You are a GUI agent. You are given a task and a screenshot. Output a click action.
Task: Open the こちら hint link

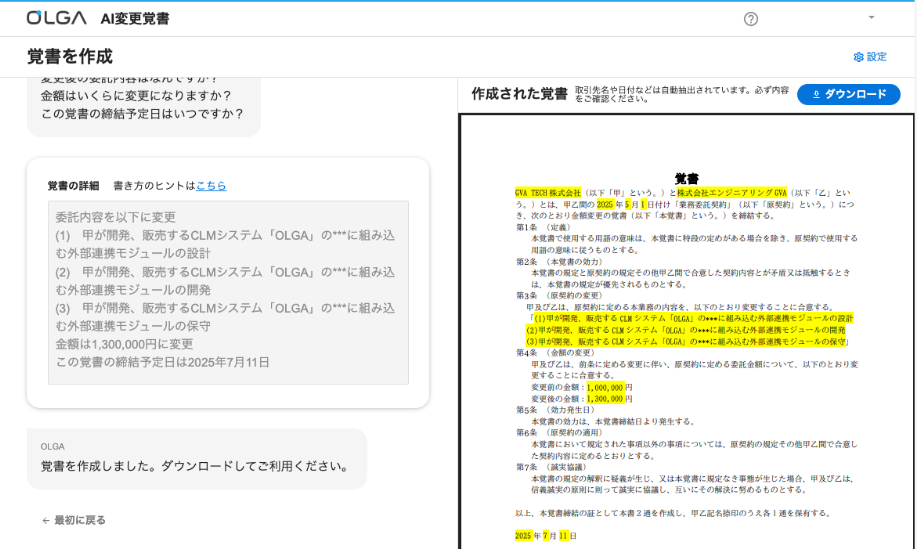click(211, 186)
